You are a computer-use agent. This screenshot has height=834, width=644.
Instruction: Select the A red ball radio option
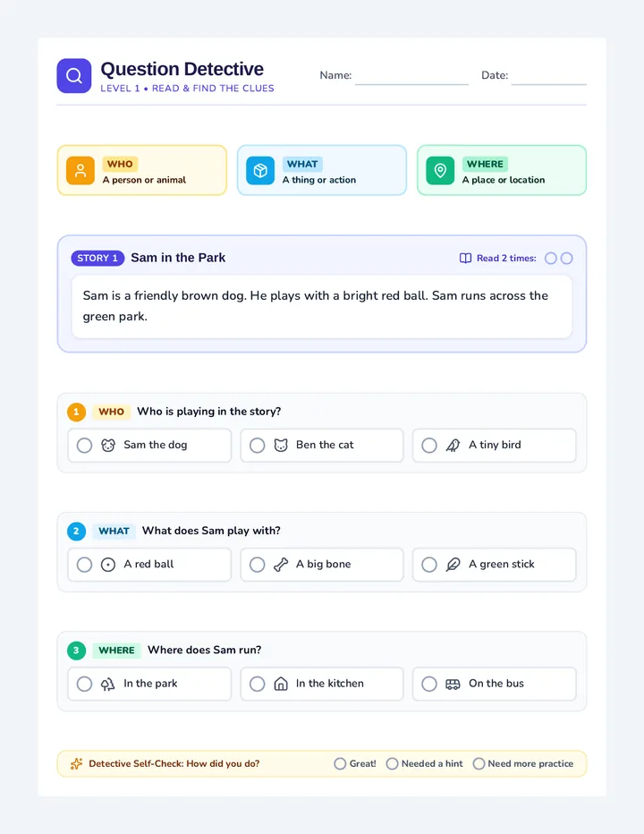pyautogui.click(x=85, y=565)
